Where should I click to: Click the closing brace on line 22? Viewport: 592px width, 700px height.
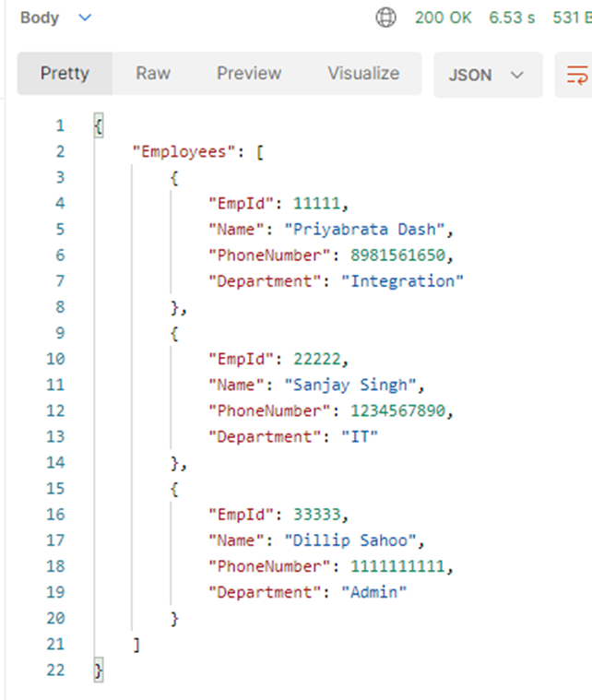[x=99, y=670]
